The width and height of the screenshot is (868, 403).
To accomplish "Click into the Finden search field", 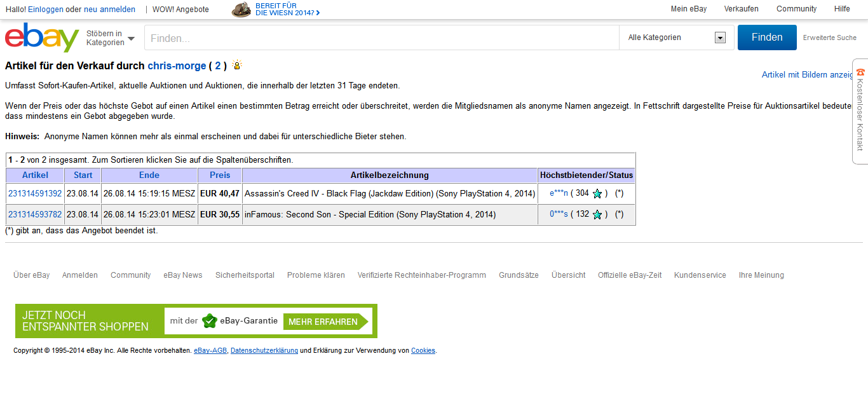I will click(382, 38).
